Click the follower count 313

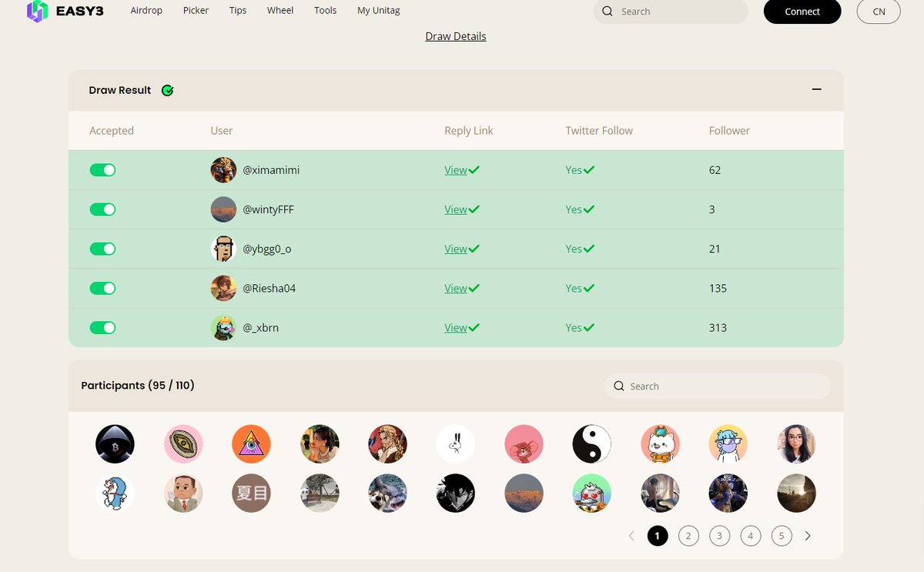tap(718, 328)
